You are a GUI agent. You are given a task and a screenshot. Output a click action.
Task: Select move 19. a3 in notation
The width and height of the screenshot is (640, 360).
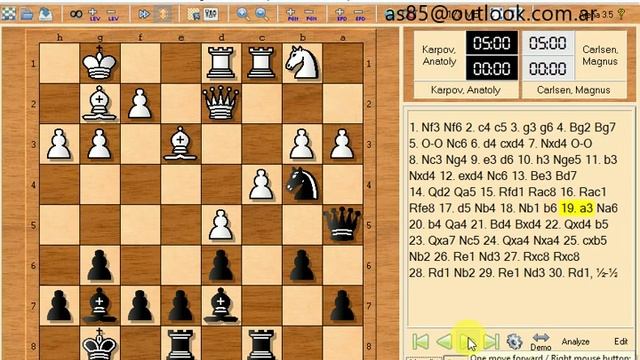577,208
